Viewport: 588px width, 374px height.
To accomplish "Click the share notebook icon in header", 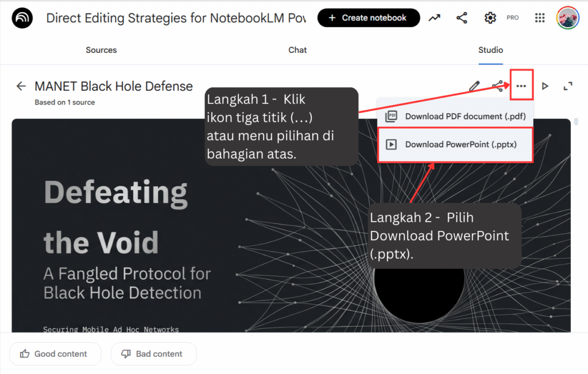I will [x=462, y=18].
